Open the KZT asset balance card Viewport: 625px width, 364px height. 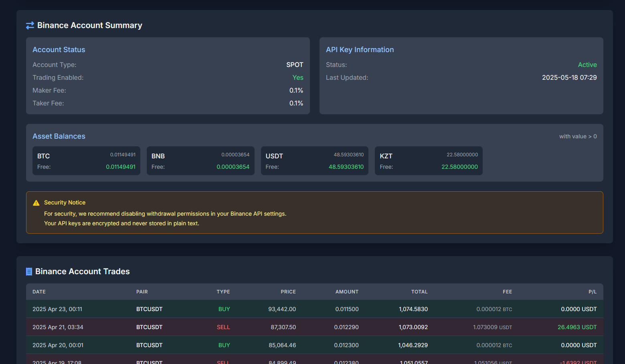point(429,161)
